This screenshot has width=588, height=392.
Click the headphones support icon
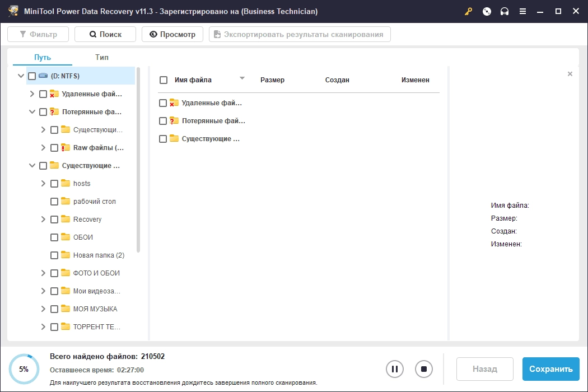(x=505, y=12)
